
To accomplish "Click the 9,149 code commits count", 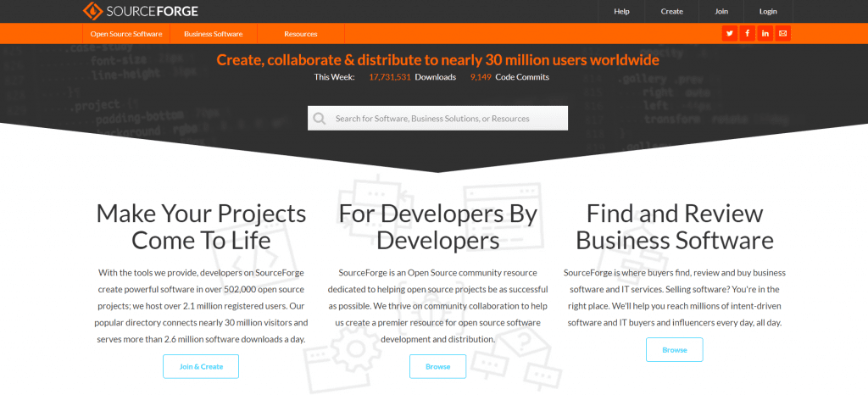I will [481, 77].
